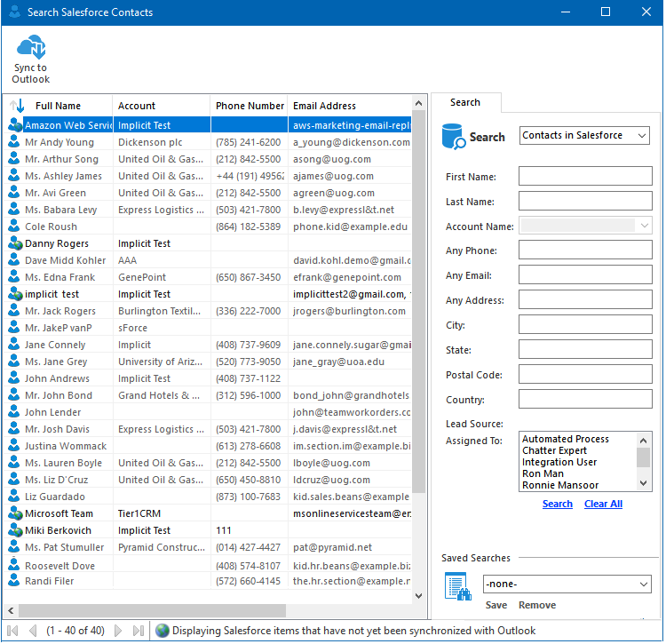The image size is (666, 644).
Task: Click the Search link
Action: click(x=557, y=504)
